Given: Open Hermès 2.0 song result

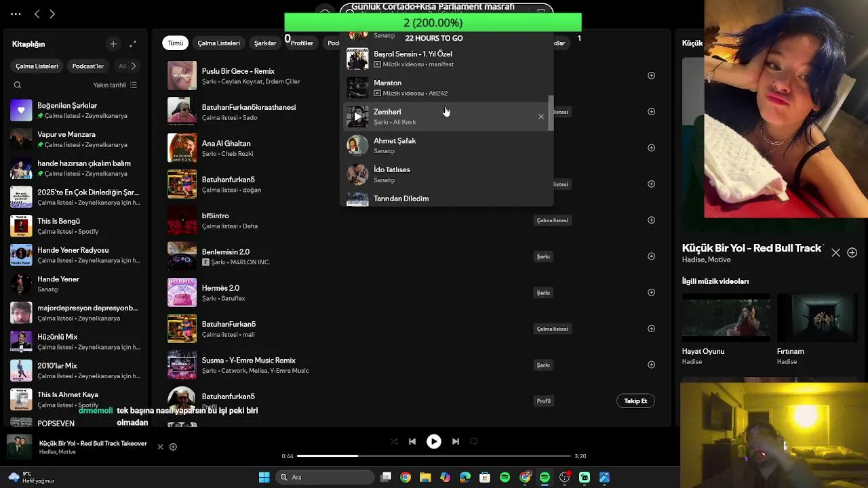Looking at the screenshot, I should (220, 288).
